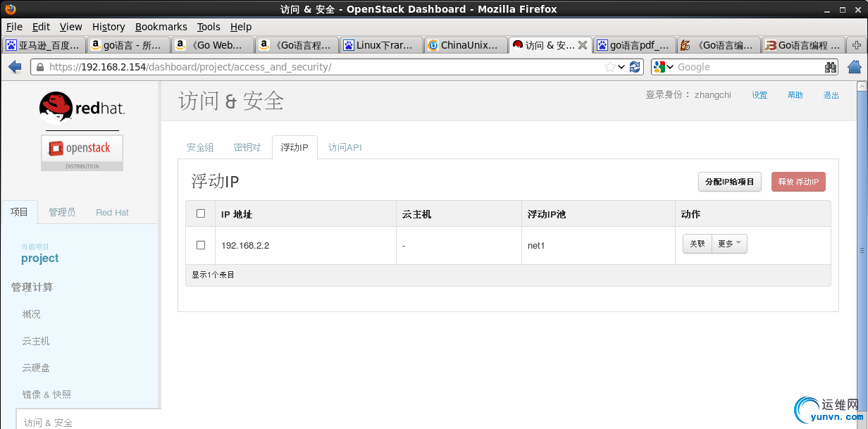The height and width of the screenshot is (429, 868).
Task: Open the File menu
Action: (x=14, y=27)
